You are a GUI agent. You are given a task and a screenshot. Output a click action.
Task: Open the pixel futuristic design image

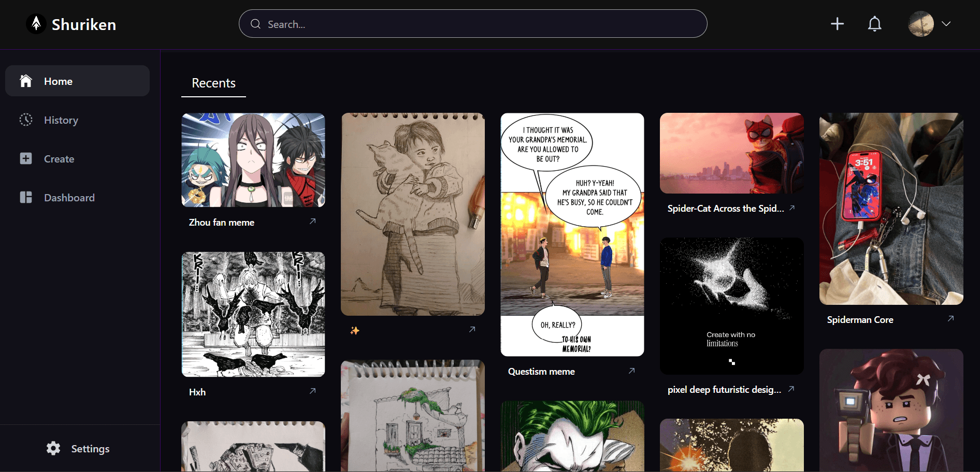pyautogui.click(x=732, y=306)
